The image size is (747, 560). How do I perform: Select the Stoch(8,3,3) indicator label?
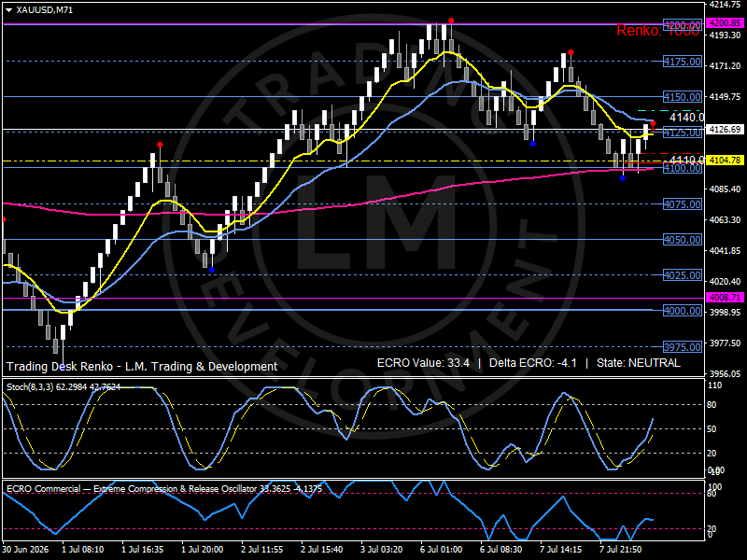(63, 387)
